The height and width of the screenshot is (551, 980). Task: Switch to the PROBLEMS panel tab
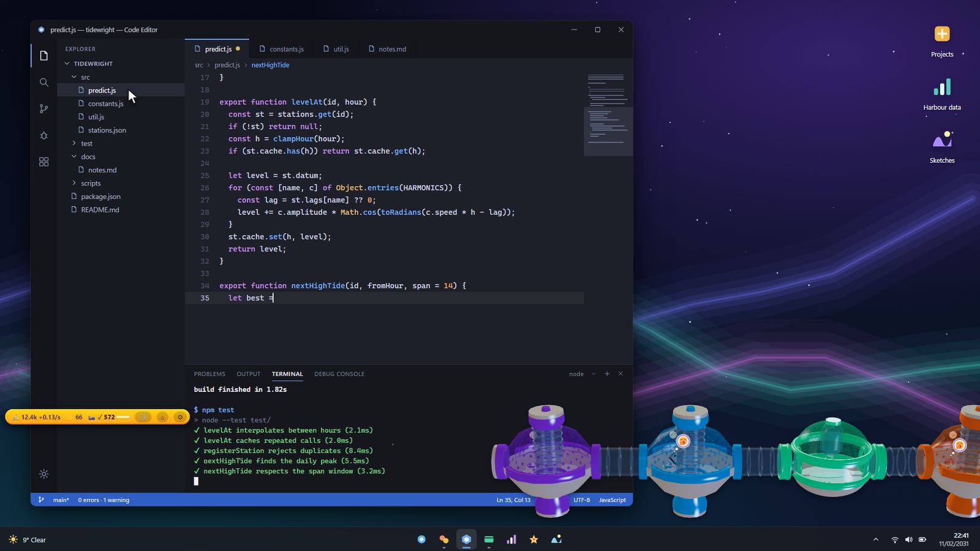tap(209, 373)
